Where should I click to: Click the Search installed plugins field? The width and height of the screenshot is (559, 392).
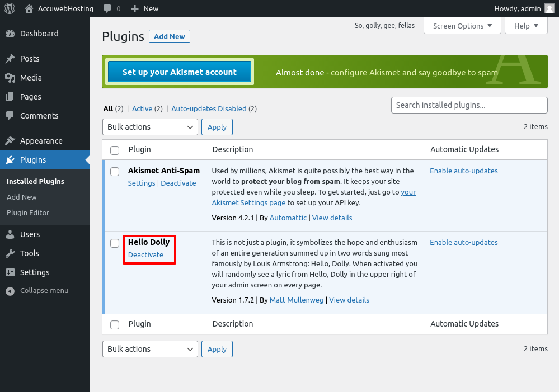tap(469, 105)
